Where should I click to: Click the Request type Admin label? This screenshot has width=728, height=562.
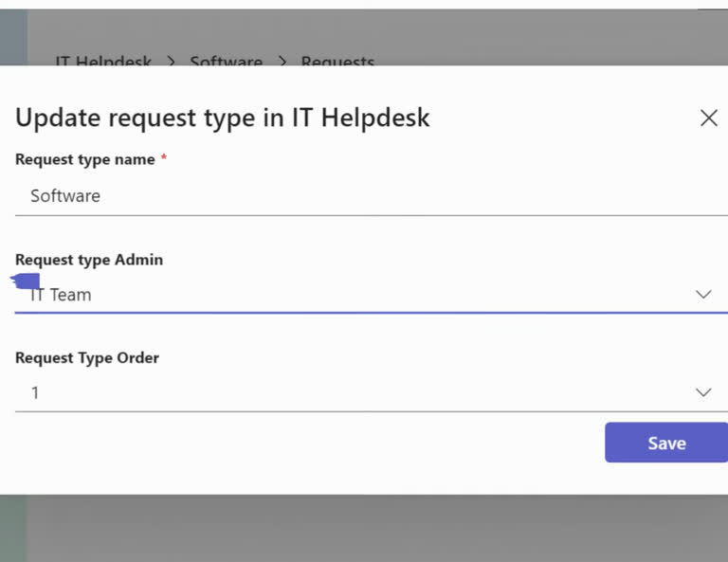click(x=89, y=260)
